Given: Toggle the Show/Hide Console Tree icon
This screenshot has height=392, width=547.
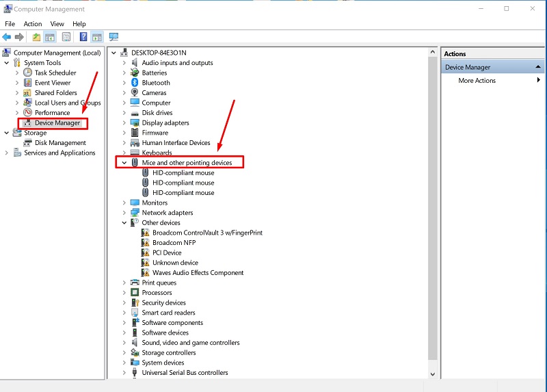Looking at the screenshot, I should coord(50,37).
